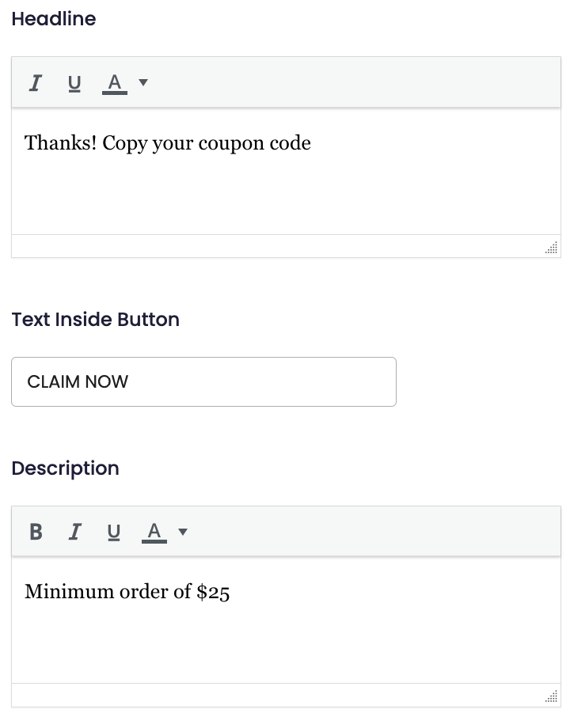Click the "CLAIM NOW" button text field
Image resolution: width=570 pixels, height=728 pixels.
click(203, 382)
